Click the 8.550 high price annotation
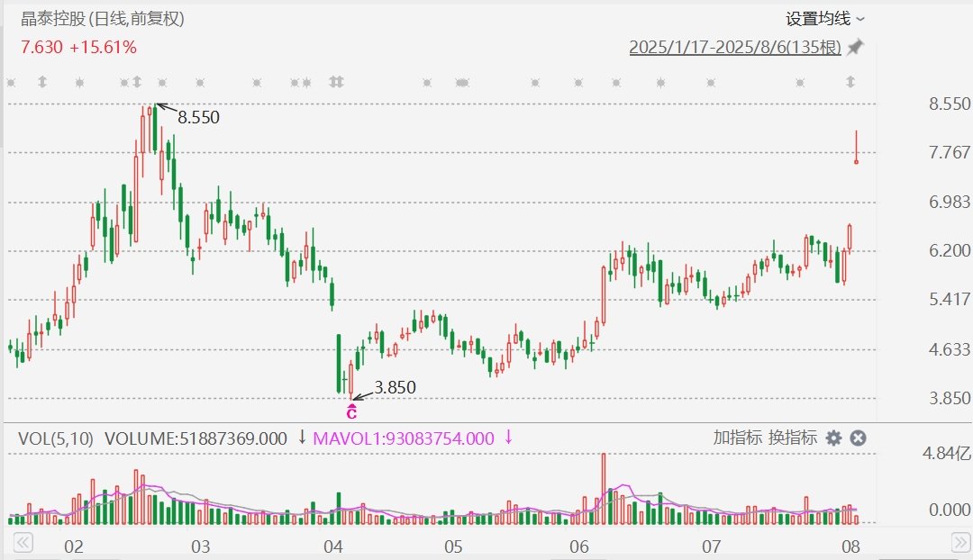Screen dimensions: 973x560 coord(198,117)
